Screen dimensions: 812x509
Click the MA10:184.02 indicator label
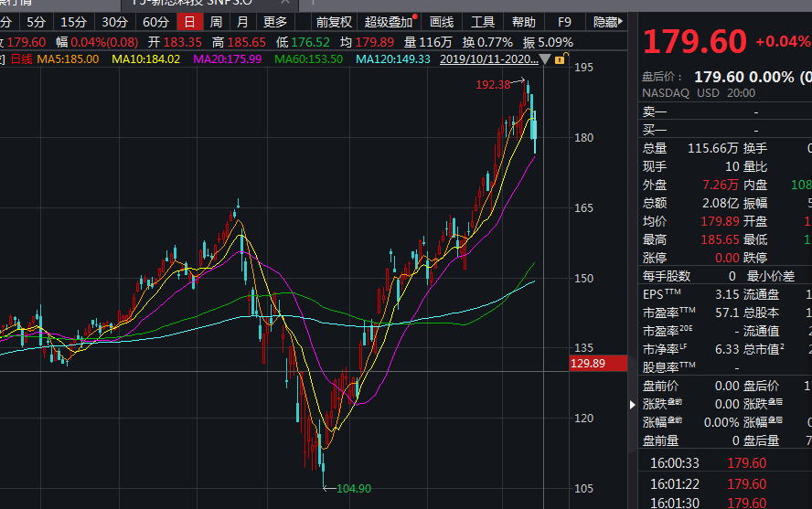point(146,59)
